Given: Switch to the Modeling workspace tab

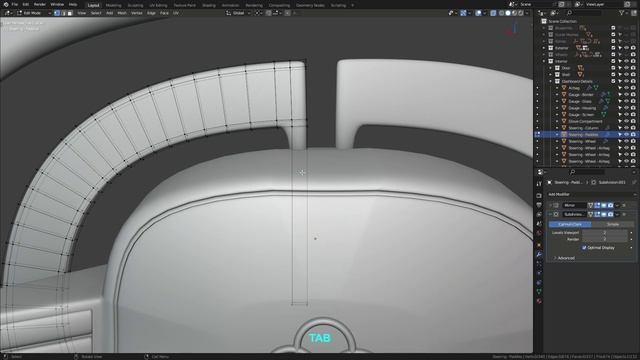Looking at the screenshot, I should click(x=113, y=5).
